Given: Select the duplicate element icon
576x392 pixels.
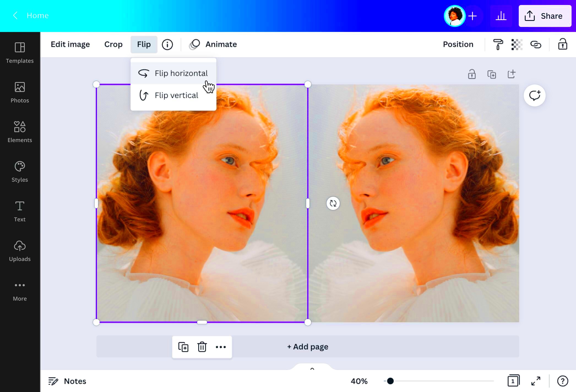Looking at the screenshot, I should pos(183,347).
